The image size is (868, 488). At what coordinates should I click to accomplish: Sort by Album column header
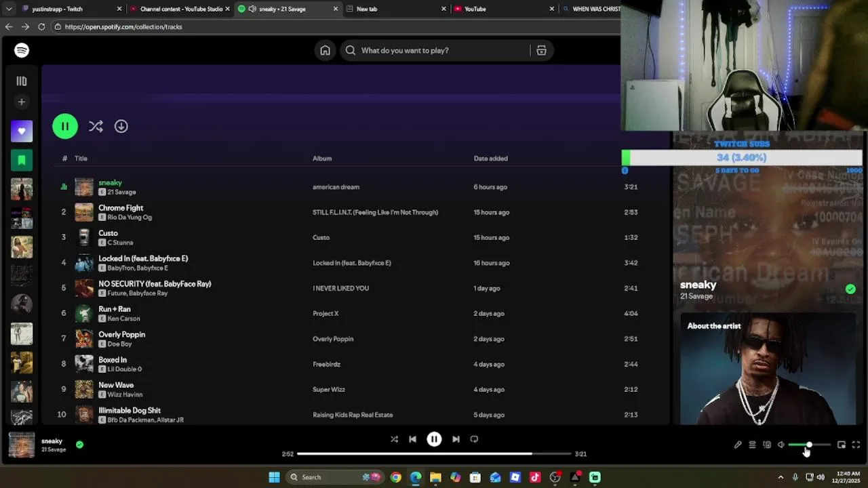pyautogui.click(x=322, y=159)
